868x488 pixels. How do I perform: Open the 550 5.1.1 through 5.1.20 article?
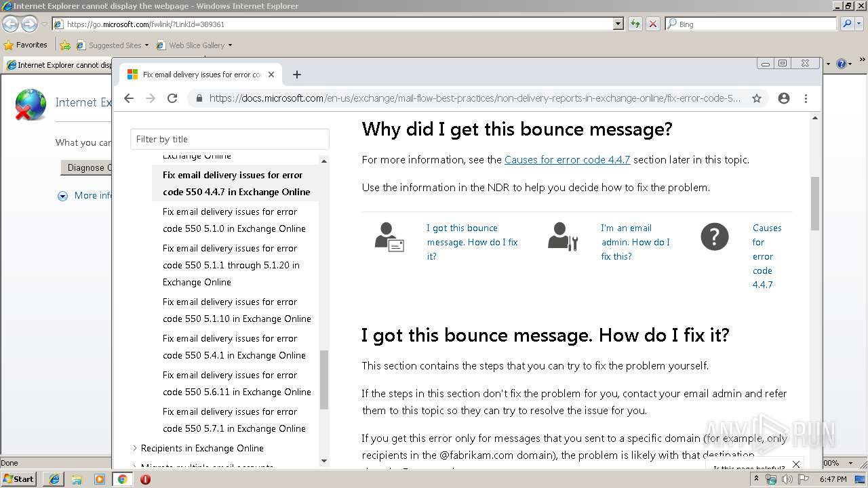click(231, 265)
